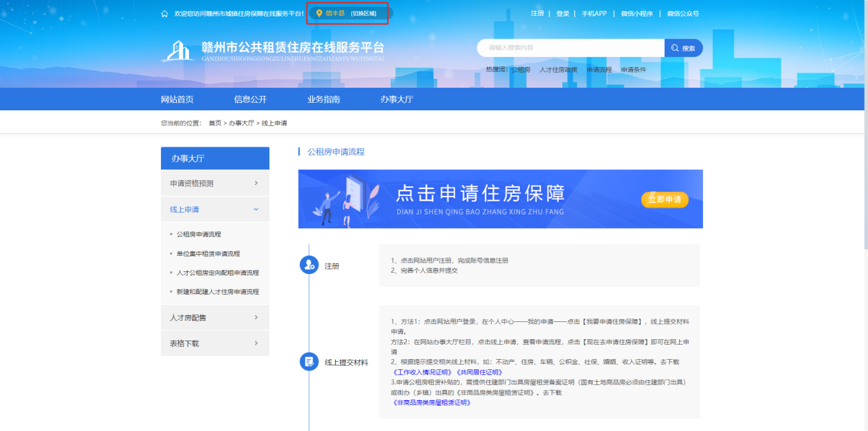This screenshot has width=868, height=431.
Task: Click the 注册 step user icon
Action: tap(309, 265)
